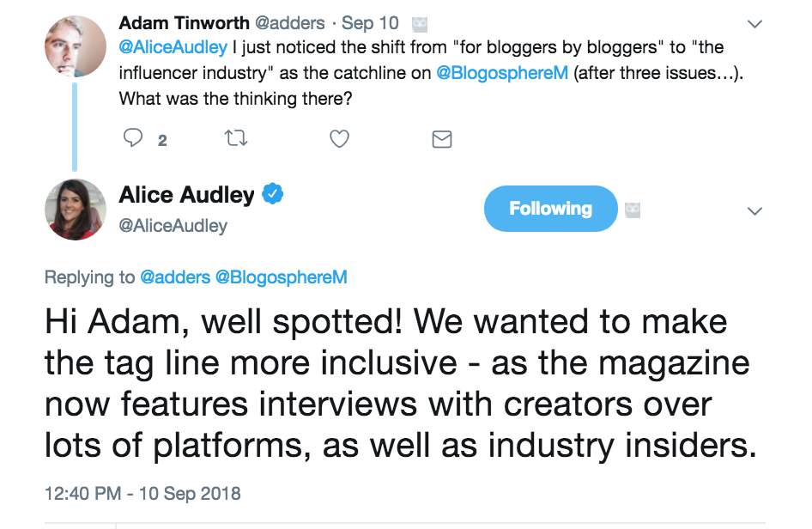The width and height of the screenshot is (812, 529).
Task: Expand options chevron next to Following
Action: pyautogui.click(x=754, y=210)
